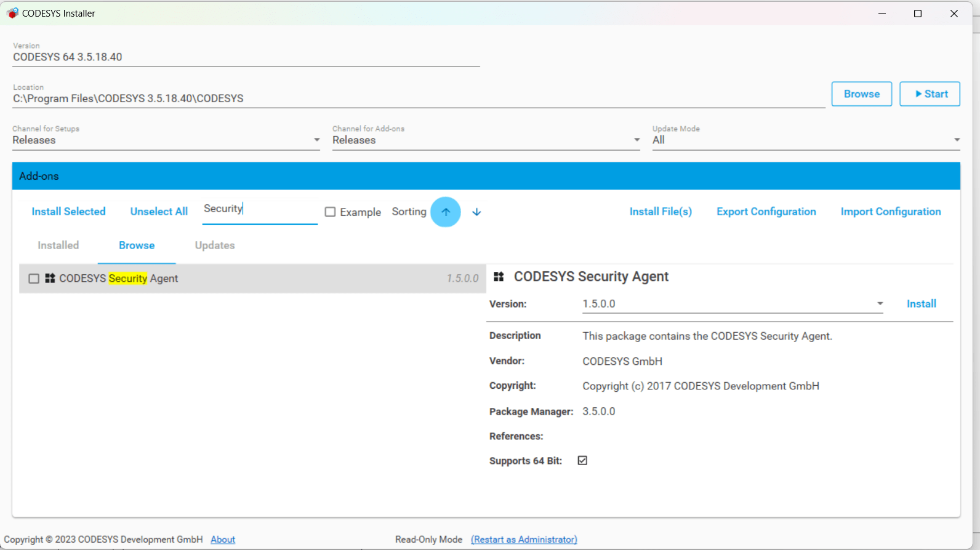Open the About link
Image resolution: width=980 pixels, height=550 pixels.
click(223, 540)
